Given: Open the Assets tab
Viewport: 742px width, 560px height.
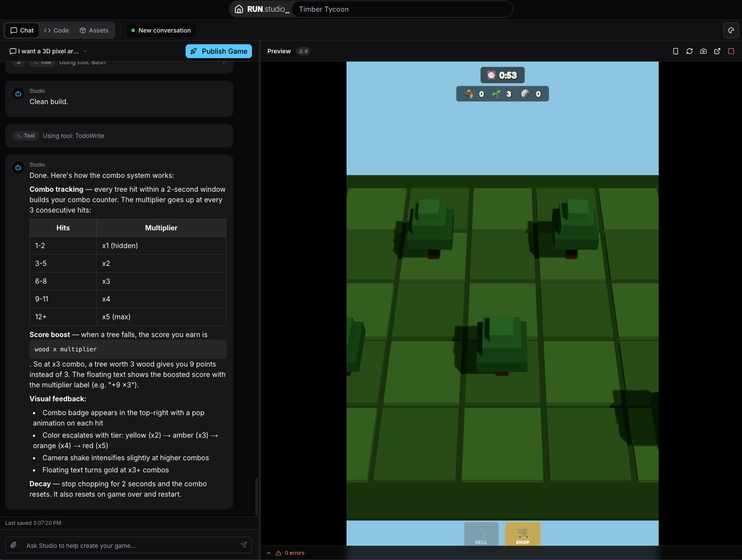Looking at the screenshot, I should 94,30.
